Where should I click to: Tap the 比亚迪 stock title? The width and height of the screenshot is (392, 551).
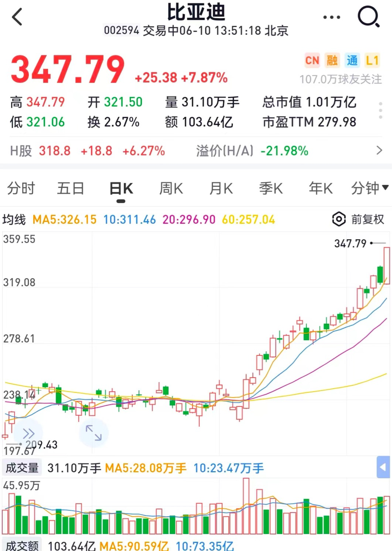[x=196, y=11]
